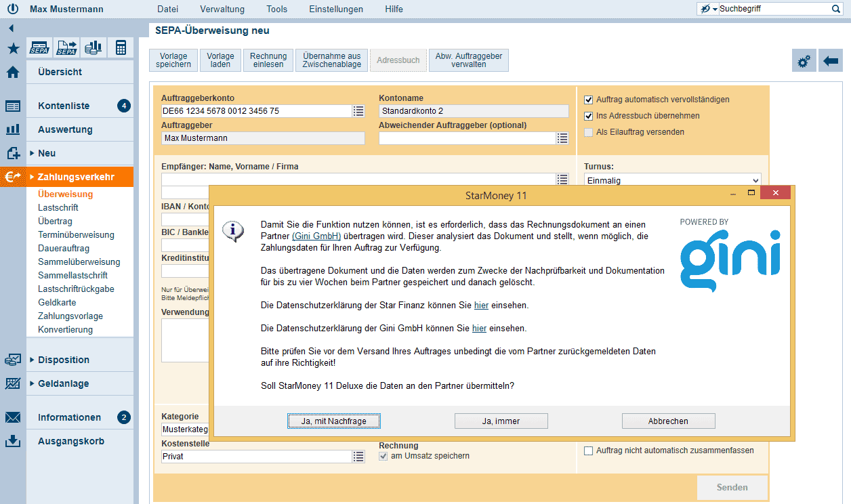The width and height of the screenshot is (851, 504).
Task: Select Sammelüberweisung in the sidebar
Action: coord(79,262)
